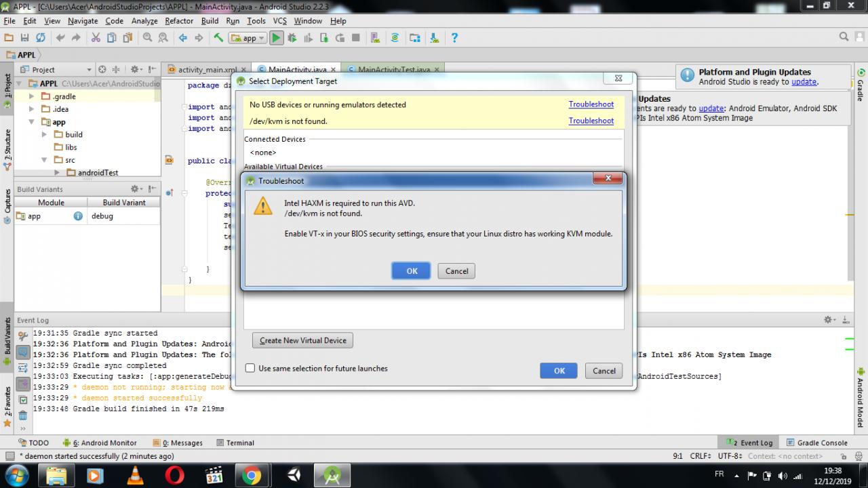The height and width of the screenshot is (488, 868).
Task: Open the File menu
Action: pos(9,21)
